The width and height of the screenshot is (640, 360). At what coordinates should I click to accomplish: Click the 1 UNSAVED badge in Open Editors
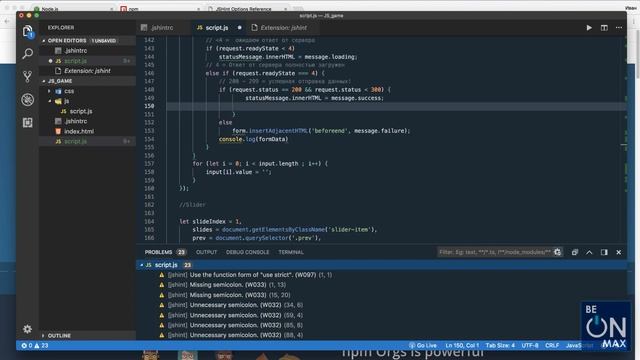coord(104,41)
